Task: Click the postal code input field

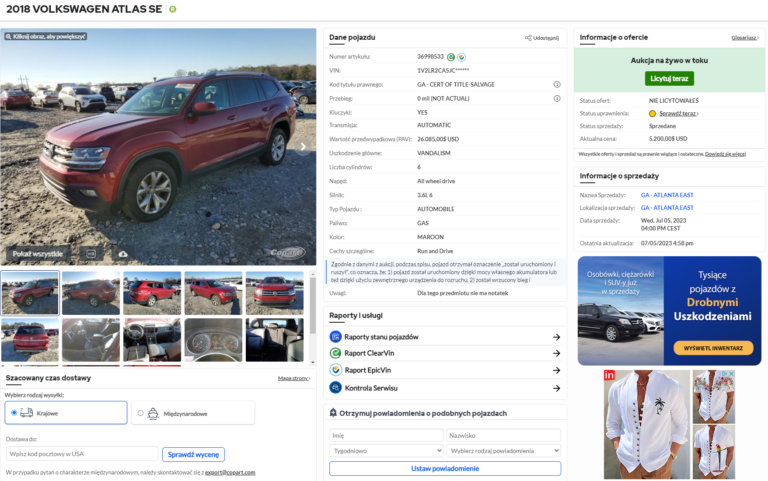Action: pos(82,454)
